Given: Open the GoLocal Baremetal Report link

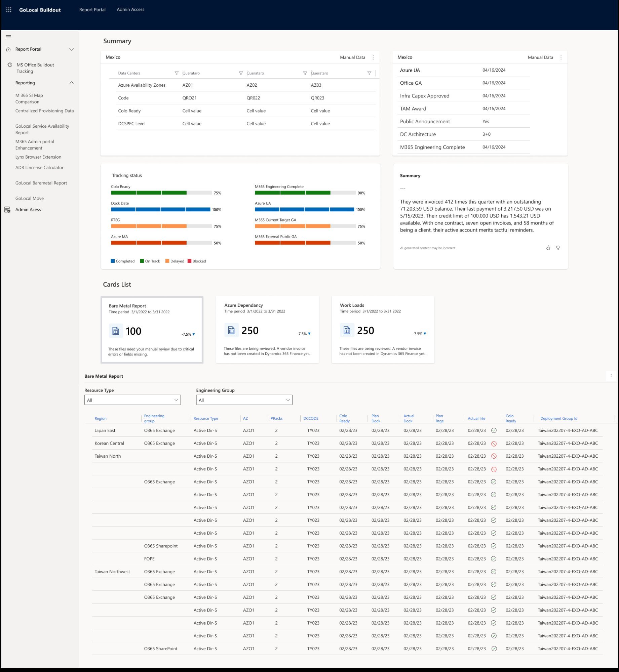Looking at the screenshot, I should (x=41, y=183).
